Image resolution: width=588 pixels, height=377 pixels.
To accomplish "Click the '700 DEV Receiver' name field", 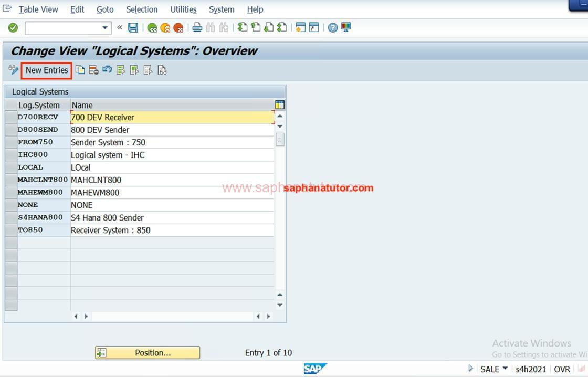I will [173, 117].
